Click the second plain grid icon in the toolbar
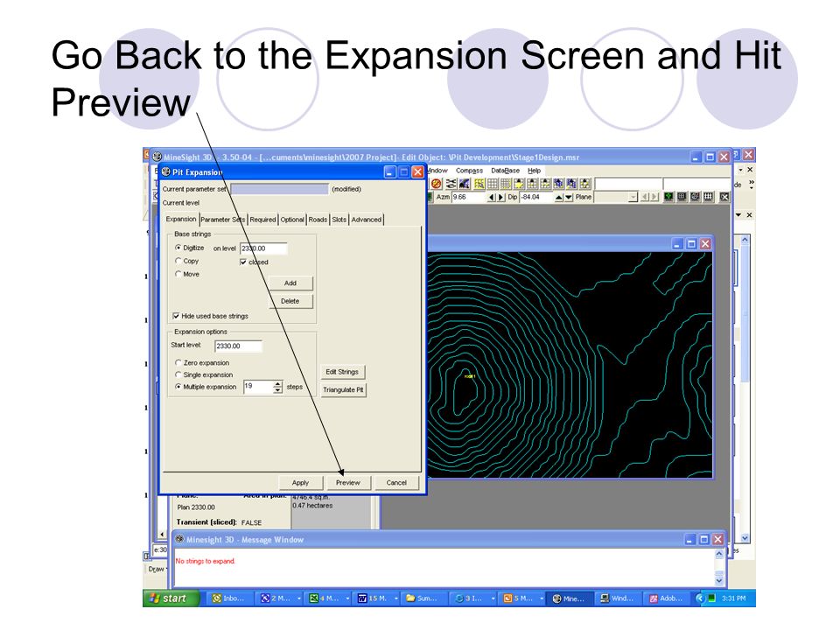 coord(506,184)
